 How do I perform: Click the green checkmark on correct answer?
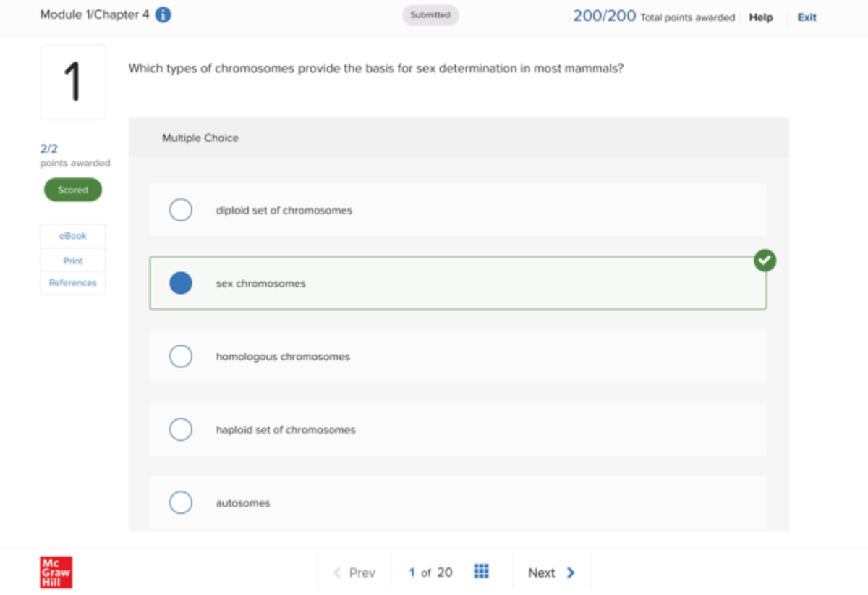coord(765,261)
